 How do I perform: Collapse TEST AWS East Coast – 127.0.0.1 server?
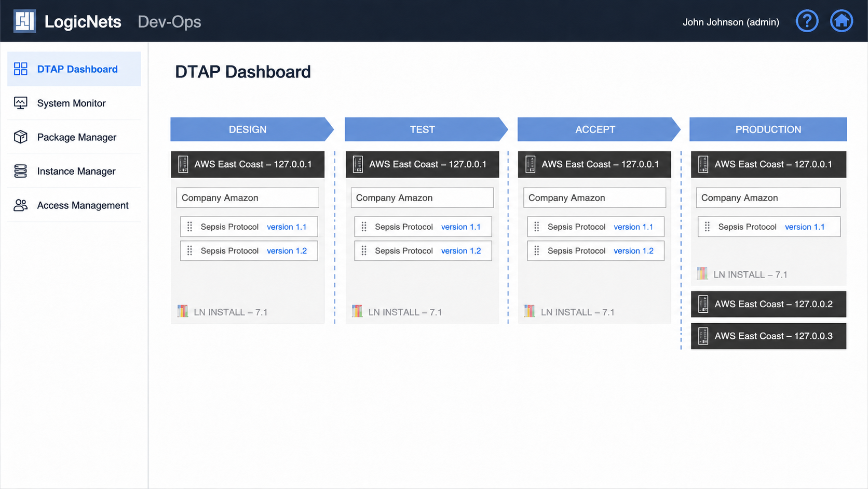point(422,164)
